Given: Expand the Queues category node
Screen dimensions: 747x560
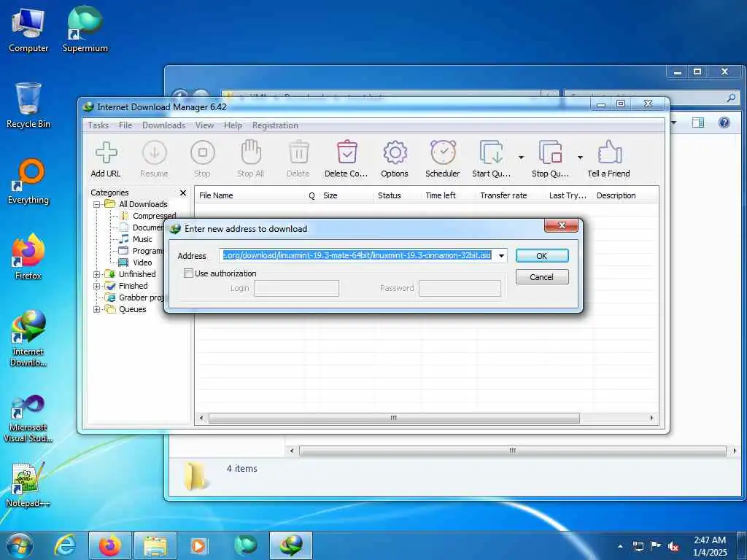Looking at the screenshot, I should tap(97, 309).
